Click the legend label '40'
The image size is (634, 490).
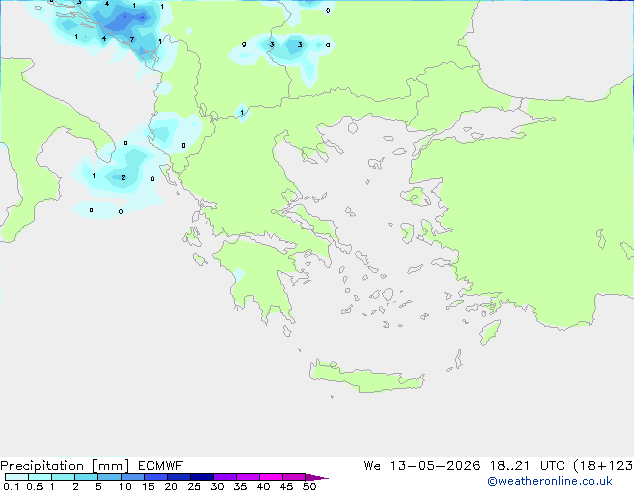click(263, 486)
